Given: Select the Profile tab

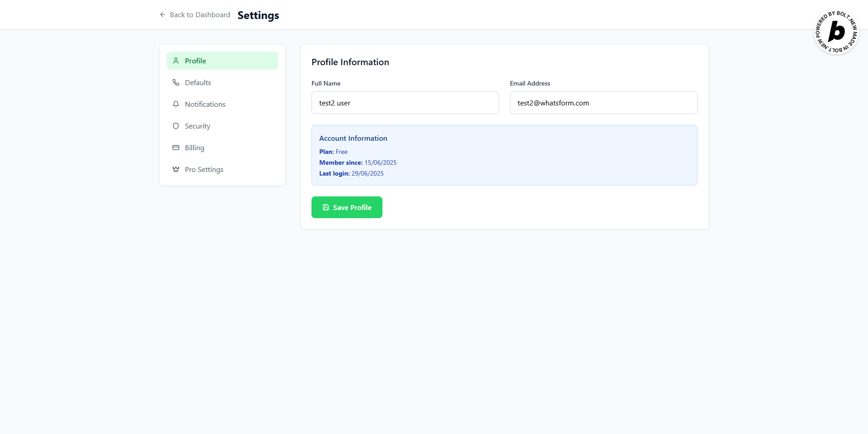Looking at the screenshot, I should click(x=222, y=61).
